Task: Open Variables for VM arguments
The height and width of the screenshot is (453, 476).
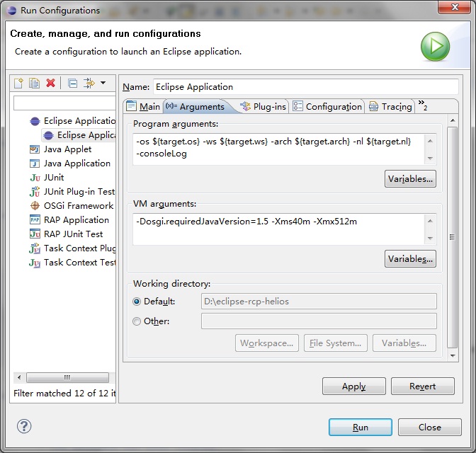Action: (x=410, y=259)
